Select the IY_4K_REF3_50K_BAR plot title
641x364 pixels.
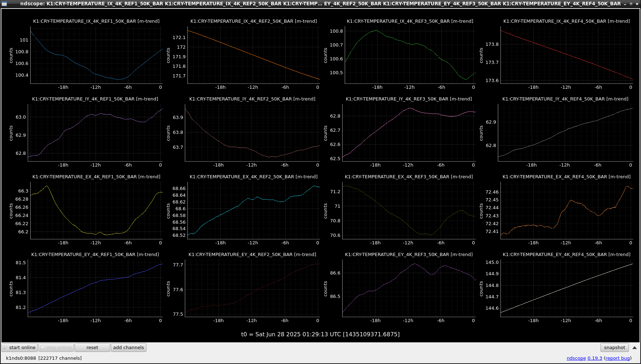point(409,99)
